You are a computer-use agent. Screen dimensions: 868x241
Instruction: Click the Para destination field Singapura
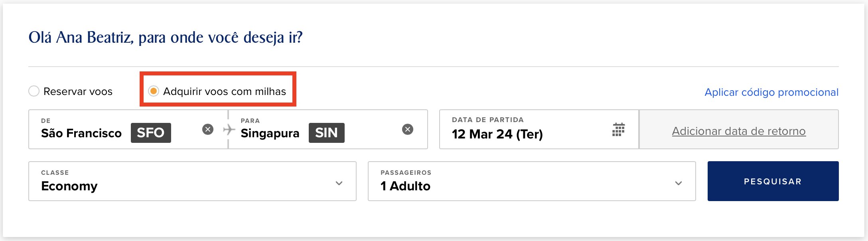(x=328, y=129)
